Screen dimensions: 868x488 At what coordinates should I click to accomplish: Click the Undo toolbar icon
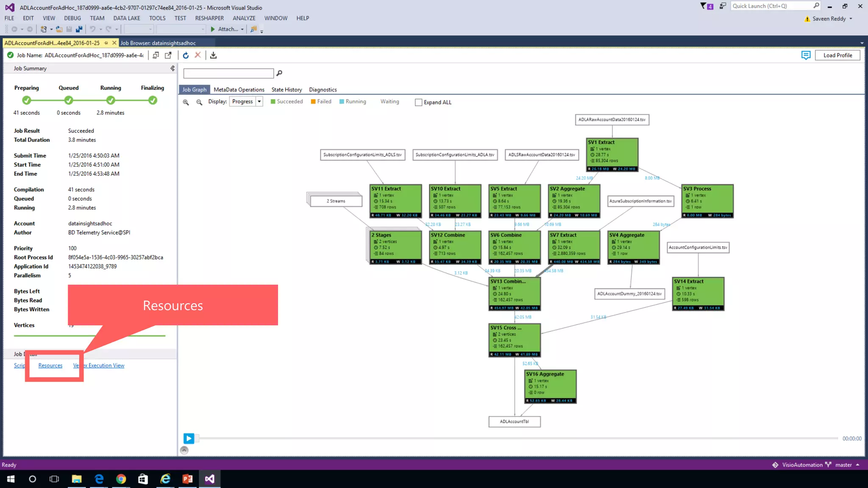pyautogui.click(x=92, y=29)
